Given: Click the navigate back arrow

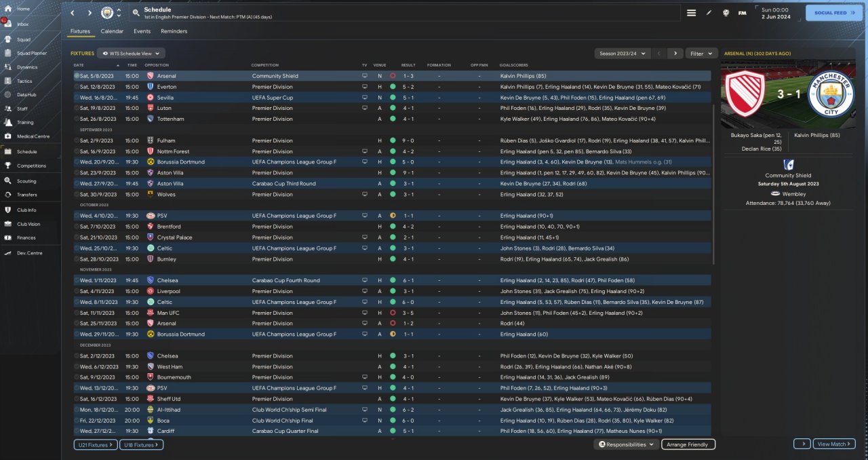Looking at the screenshot, I should click(73, 13).
